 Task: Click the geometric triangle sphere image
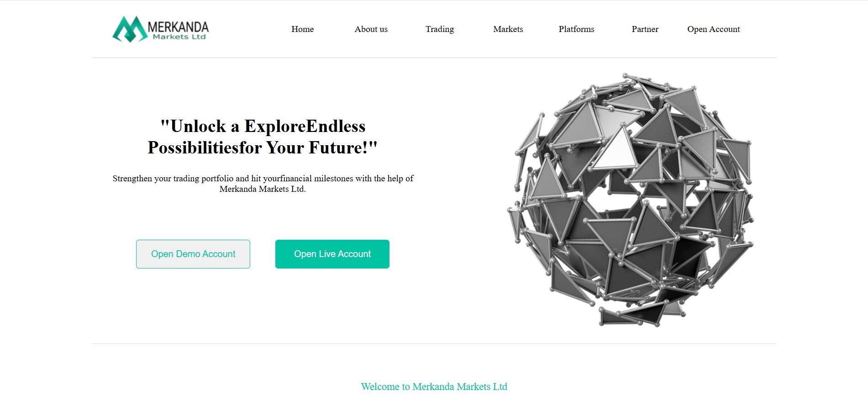[630, 200]
